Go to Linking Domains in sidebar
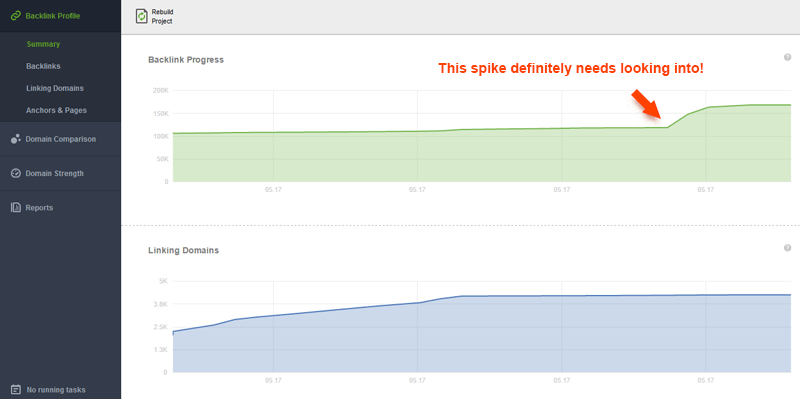Image resolution: width=800 pixels, height=399 pixels. (55, 88)
